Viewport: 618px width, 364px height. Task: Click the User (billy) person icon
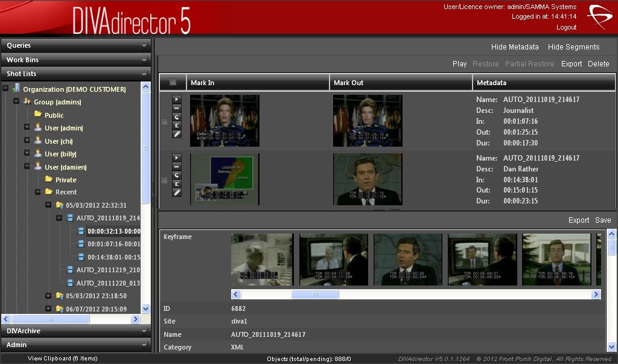pos(38,154)
